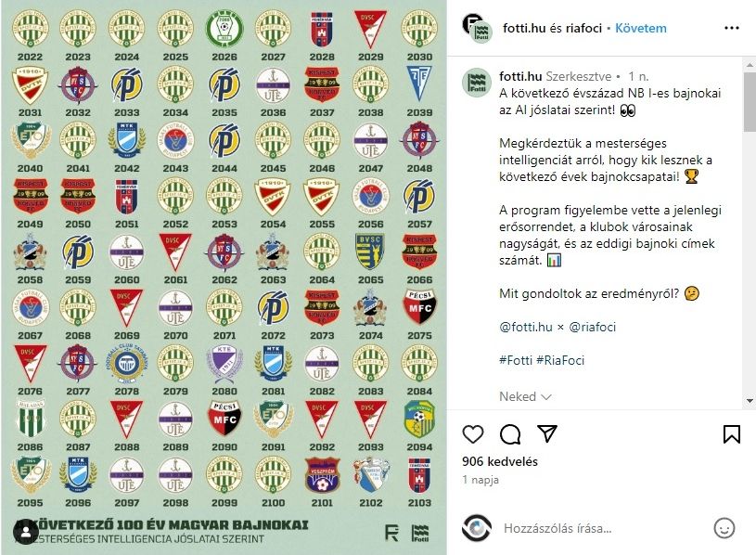
Task: Open the combined profile avatars in header
Action: click(477, 29)
